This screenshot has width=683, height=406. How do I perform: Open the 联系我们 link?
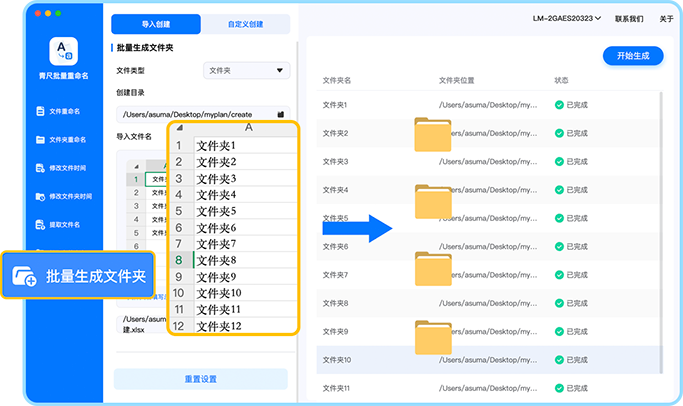pyautogui.click(x=629, y=19)
